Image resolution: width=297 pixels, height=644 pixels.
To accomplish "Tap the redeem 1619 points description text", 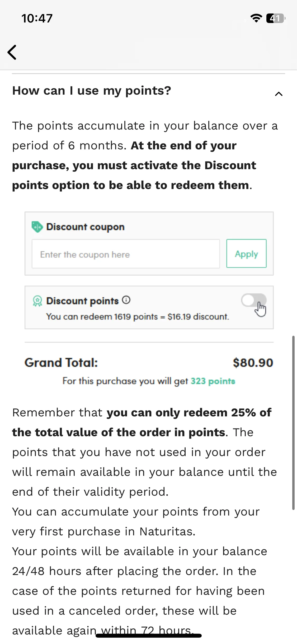I will click(x=138, y=316).
